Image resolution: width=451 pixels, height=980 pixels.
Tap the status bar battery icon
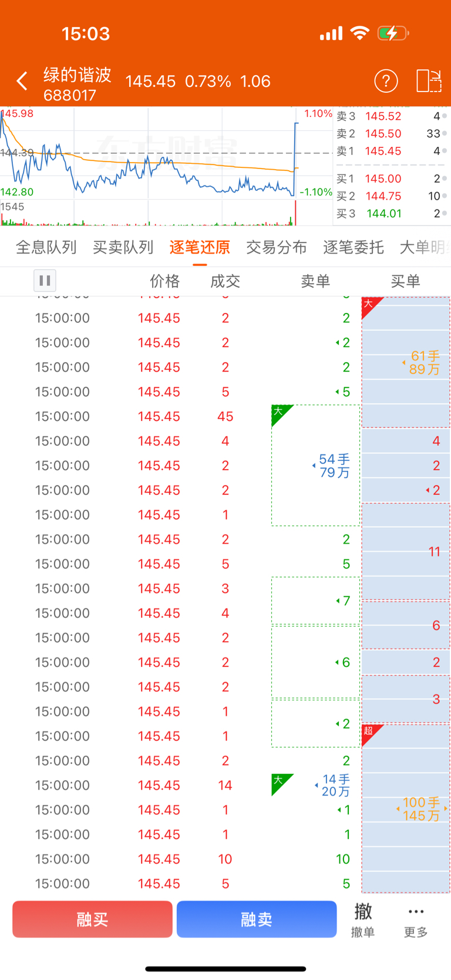[x=392, y=33]
